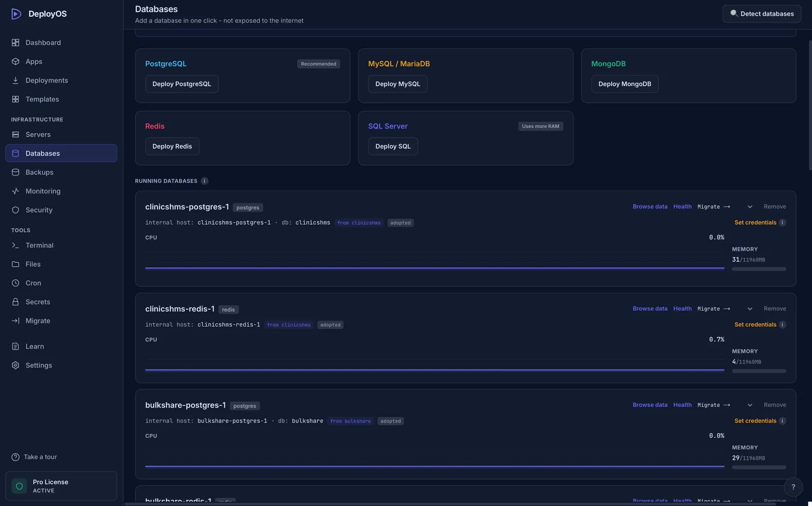This screenshot has width=812, height=506.
Task: Click the DeployOS logo icon
Action: coord(16,14)
